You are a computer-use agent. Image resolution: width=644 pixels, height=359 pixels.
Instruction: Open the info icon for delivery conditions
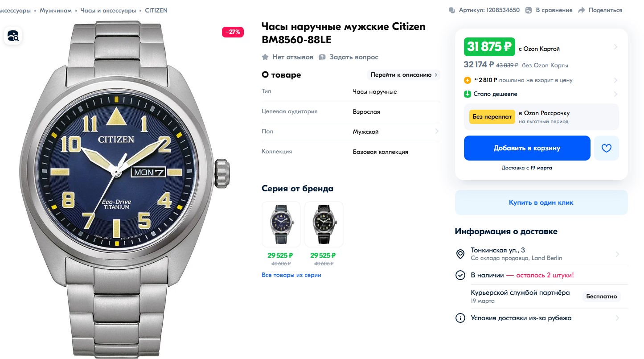coord(460,318)
